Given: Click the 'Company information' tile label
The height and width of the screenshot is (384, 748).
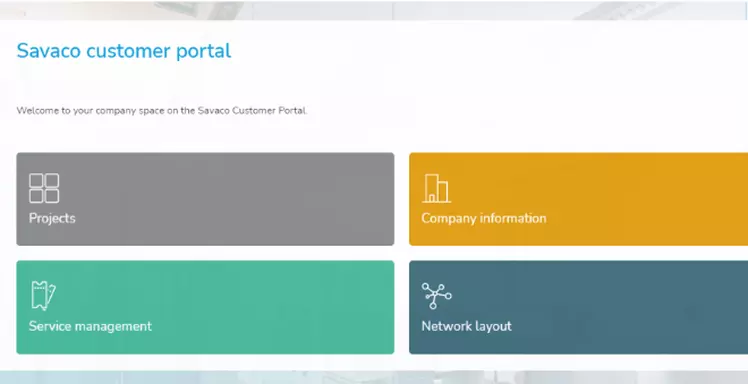Looking at the screenshot, I should [484, 218].
